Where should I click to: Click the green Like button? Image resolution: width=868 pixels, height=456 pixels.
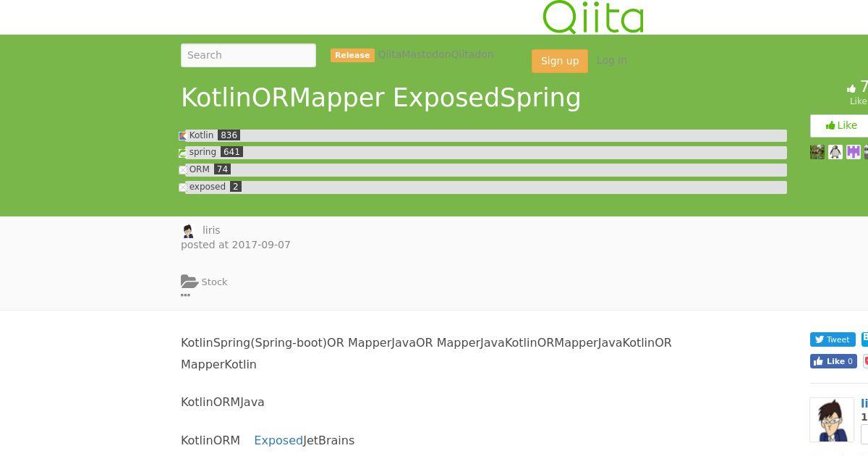coord(839,125)
